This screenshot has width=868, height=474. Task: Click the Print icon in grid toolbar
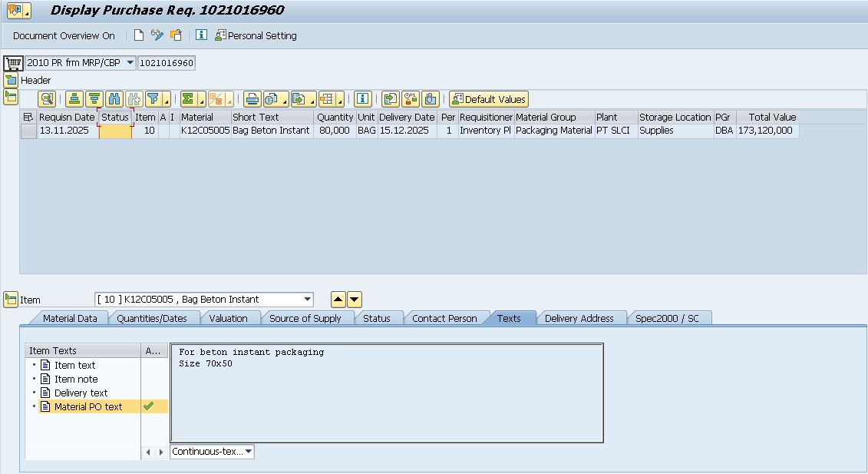[252, 99]
